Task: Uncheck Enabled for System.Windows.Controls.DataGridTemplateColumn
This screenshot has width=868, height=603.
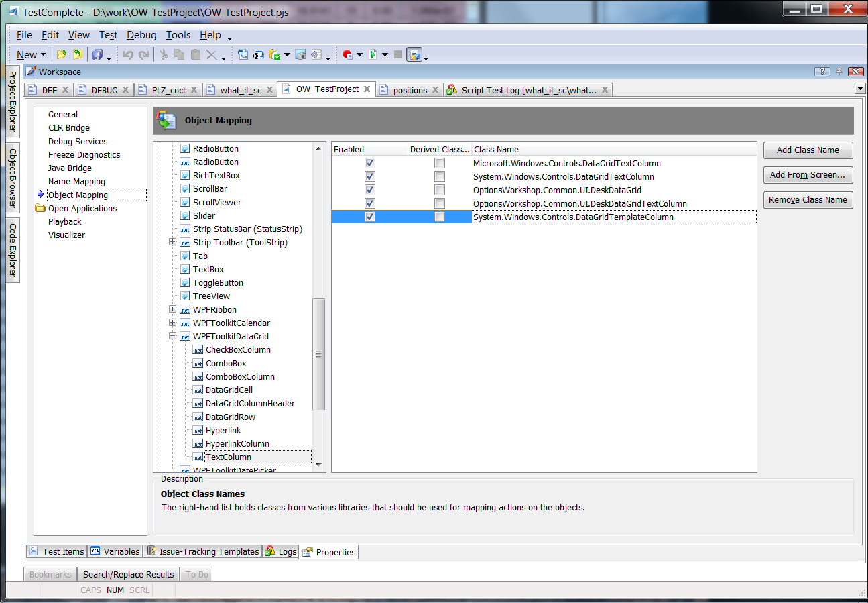Action: [370, 217]
